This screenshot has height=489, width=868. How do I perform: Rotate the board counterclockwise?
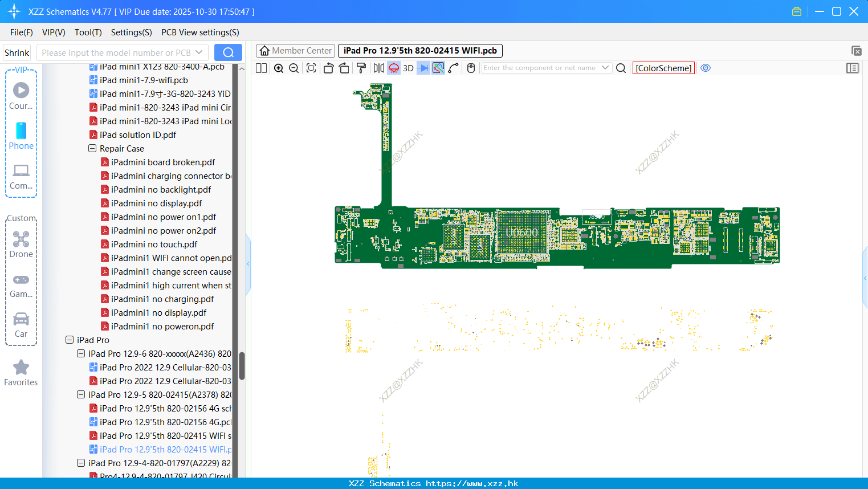pyautogui.click(x=328, y=68)
